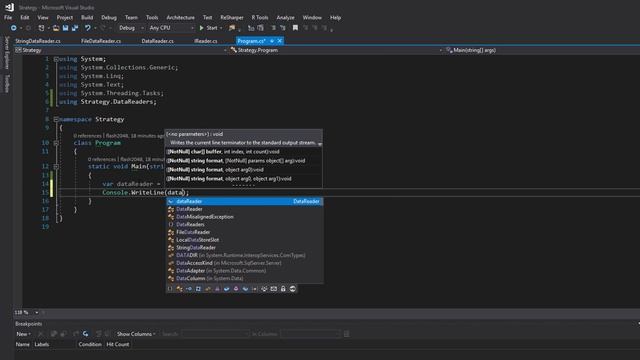Close the Program.cs tab
The height and width of the screenshot is (360, 640).
280,41
